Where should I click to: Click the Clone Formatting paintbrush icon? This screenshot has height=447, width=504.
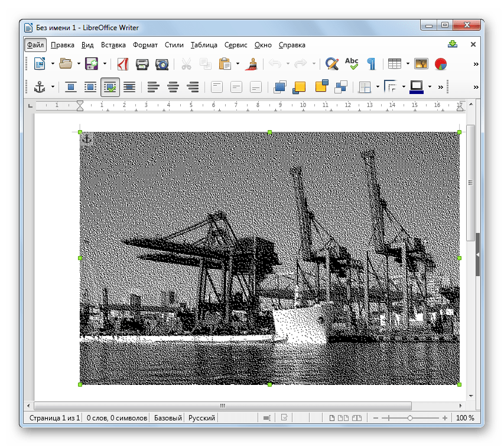(x=251, y=64)
